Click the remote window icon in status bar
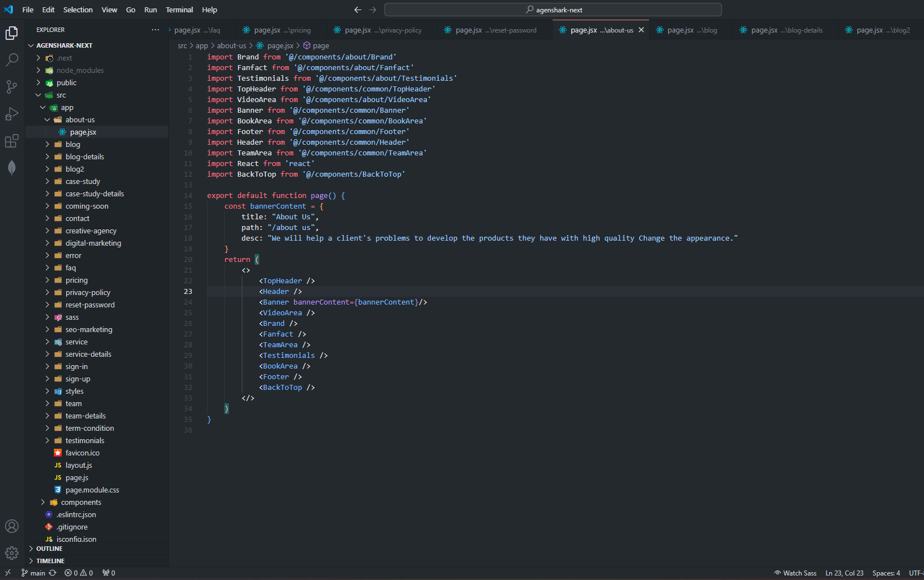924x580 pixels. tap(8, 573)
